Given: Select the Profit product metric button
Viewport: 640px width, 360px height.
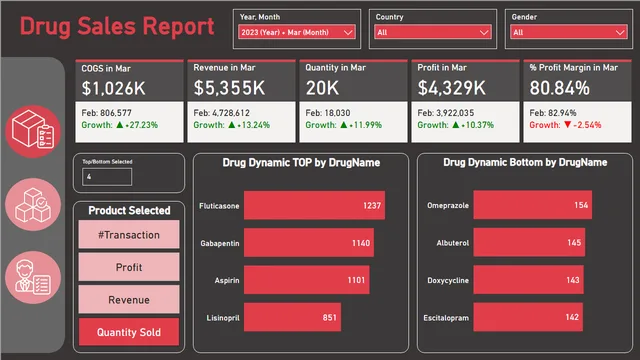Looking at the screenshot, I should [x=129, y=267].
